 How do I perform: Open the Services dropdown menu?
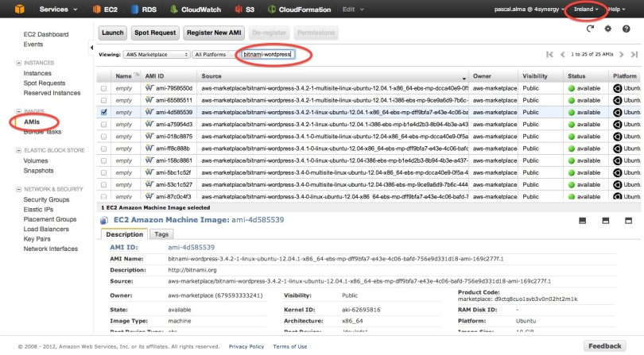(x=58, y=9)
